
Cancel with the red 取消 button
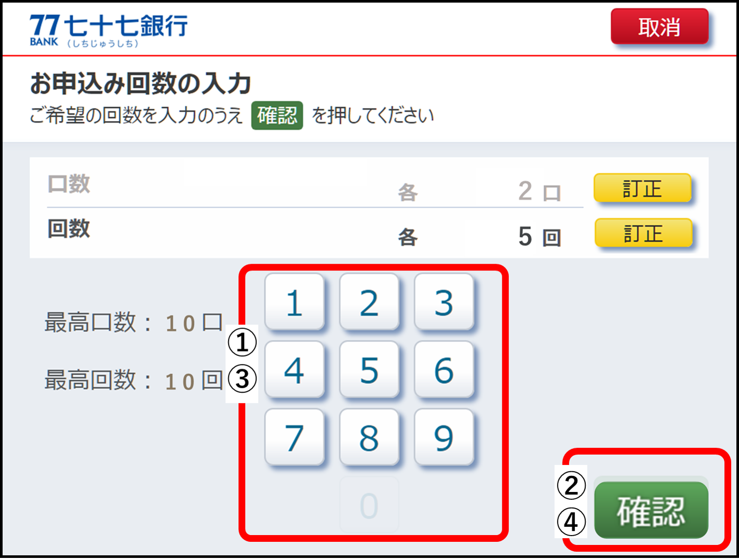(660, 26)
